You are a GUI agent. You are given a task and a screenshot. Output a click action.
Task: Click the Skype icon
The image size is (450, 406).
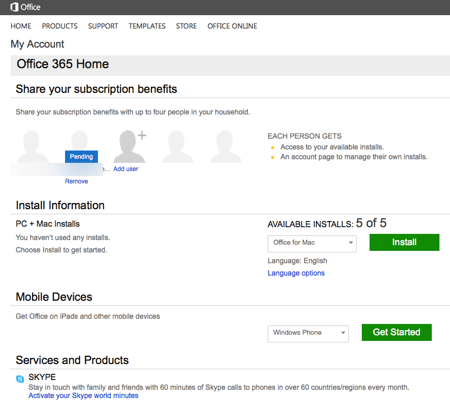pyautogui.click(x=20, y=379)
